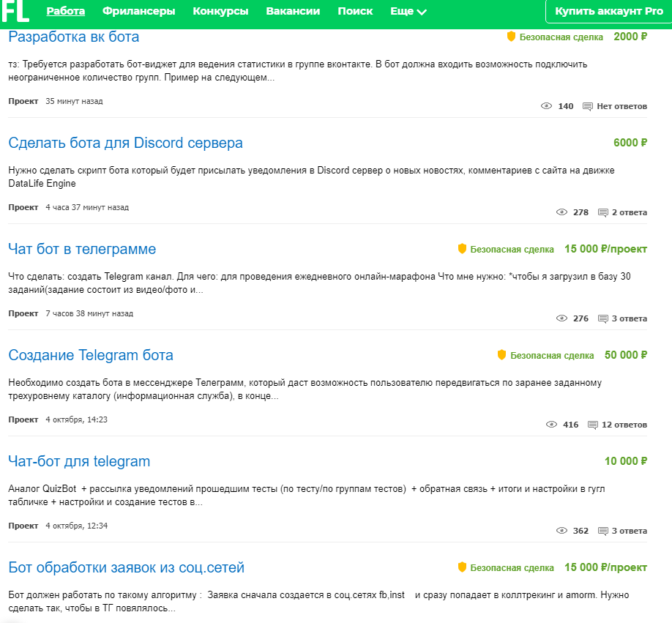This screenshot has height=623, width=672.
Task: Click the 6000 ₽ price of Discord project
Action: coord(630,143)
